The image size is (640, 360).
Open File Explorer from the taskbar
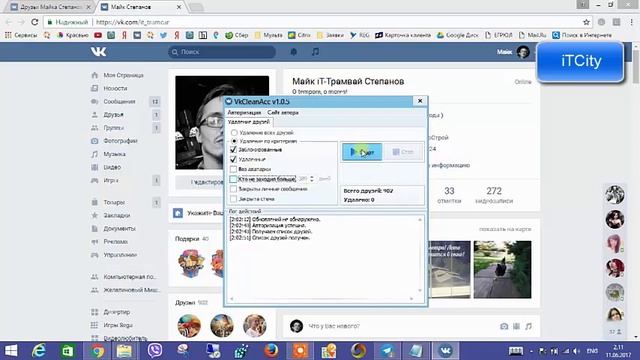pyautogui.click(x=124, y=351)
